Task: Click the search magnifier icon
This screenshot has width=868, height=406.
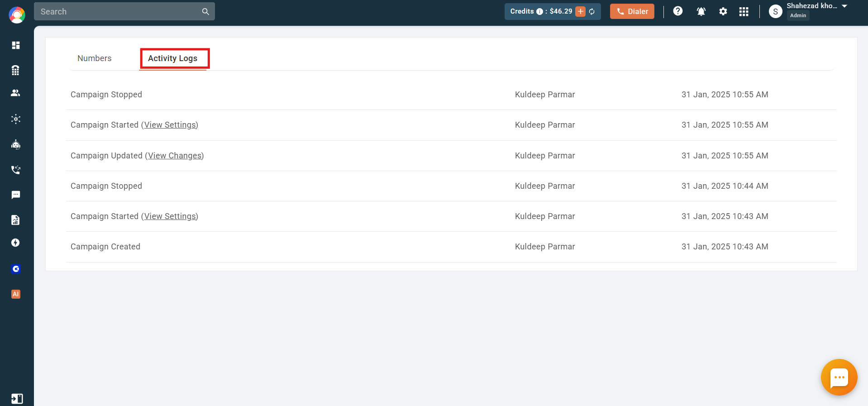Action: [205, 11]
